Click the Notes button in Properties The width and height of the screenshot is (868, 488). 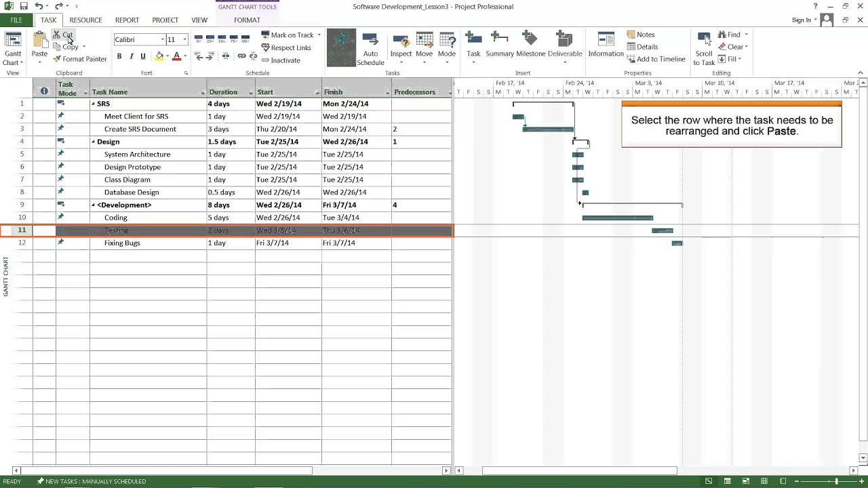tap(641, 35)
